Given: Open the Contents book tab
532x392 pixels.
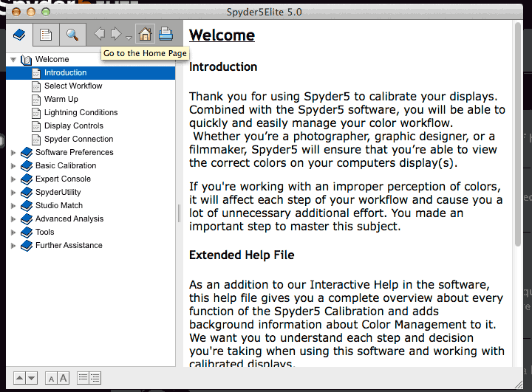Looking at the screenshot, I should click(x=19, y=34).
